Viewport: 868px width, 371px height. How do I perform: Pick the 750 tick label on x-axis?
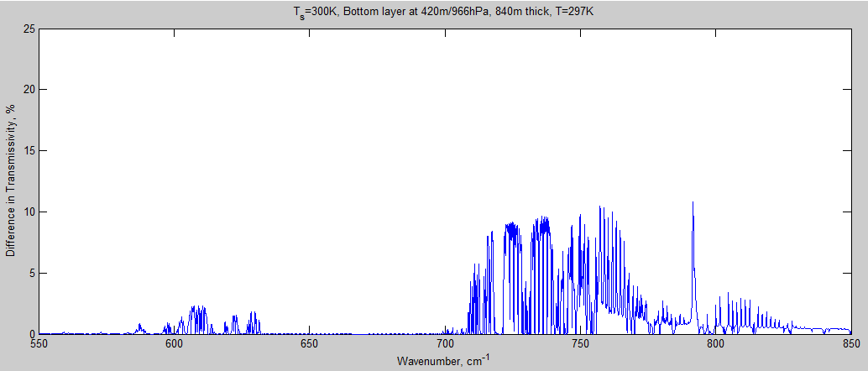pos(581,344)
